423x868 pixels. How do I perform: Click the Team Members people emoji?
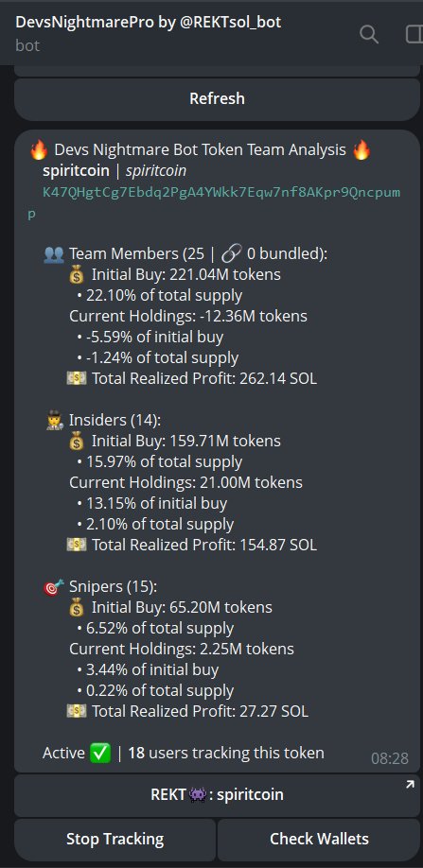point(53,254)
